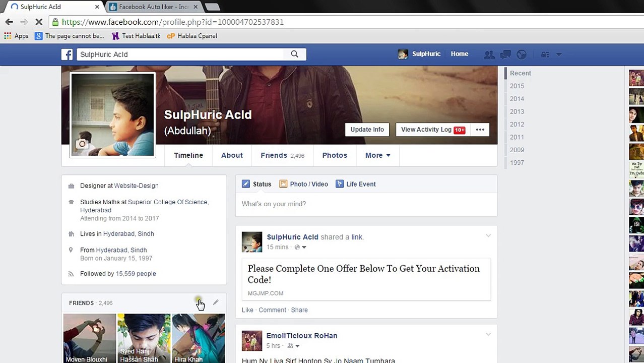Image resolution: width=644 pixels, height=363 pixels.
Task: Click the profile picture camera icon
Action: [82, 144]
